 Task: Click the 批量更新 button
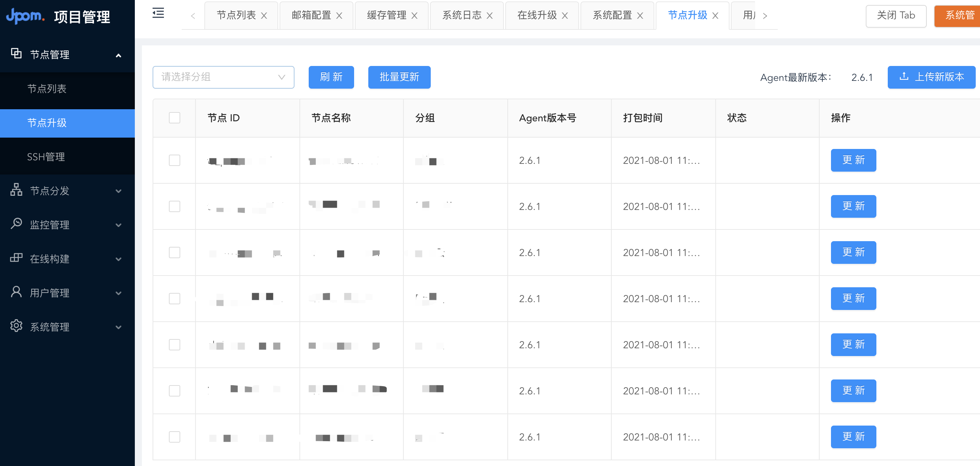[x=399, y=77]
